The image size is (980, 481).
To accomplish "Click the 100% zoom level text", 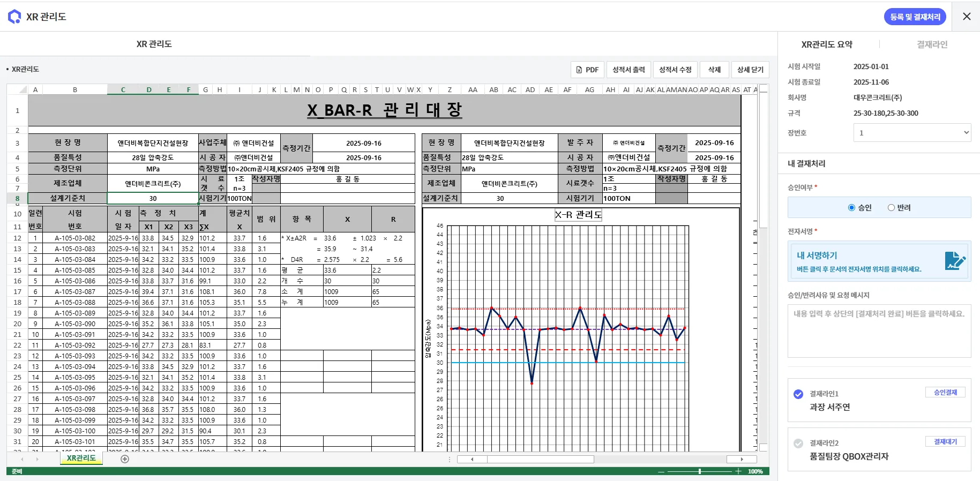I will tap(755, 471).
